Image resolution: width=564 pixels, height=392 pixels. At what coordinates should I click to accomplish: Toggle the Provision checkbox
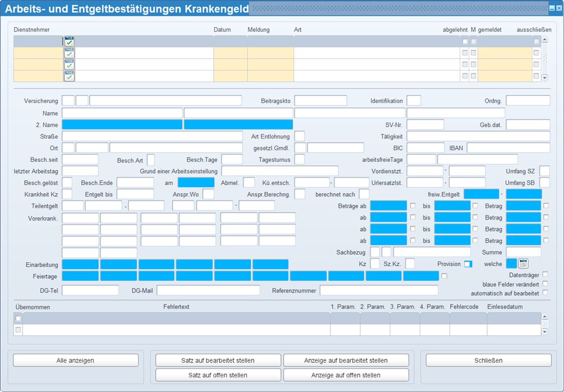point(467,264)
